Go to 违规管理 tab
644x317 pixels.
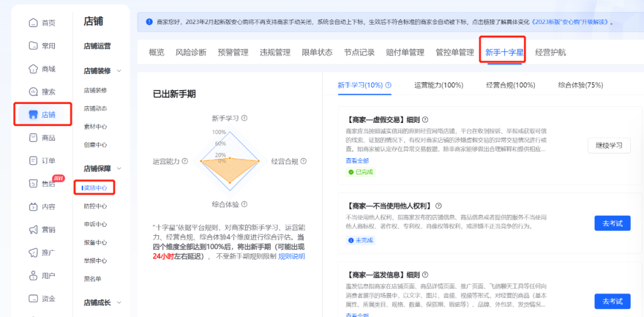tap(275, 52)
